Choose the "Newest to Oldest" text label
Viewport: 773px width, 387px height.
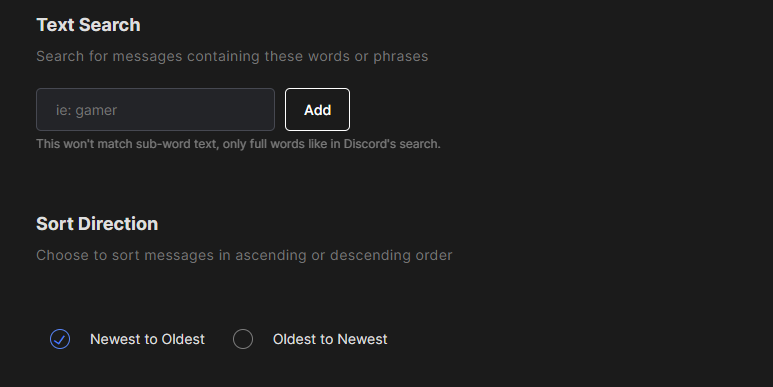pyautogui.click(x=147, y=339)
